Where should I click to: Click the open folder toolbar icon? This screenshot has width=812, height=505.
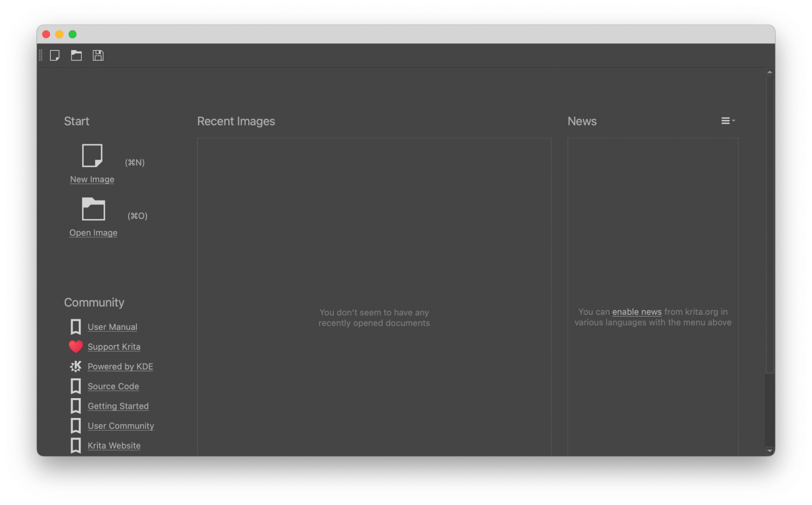point(77,55)
